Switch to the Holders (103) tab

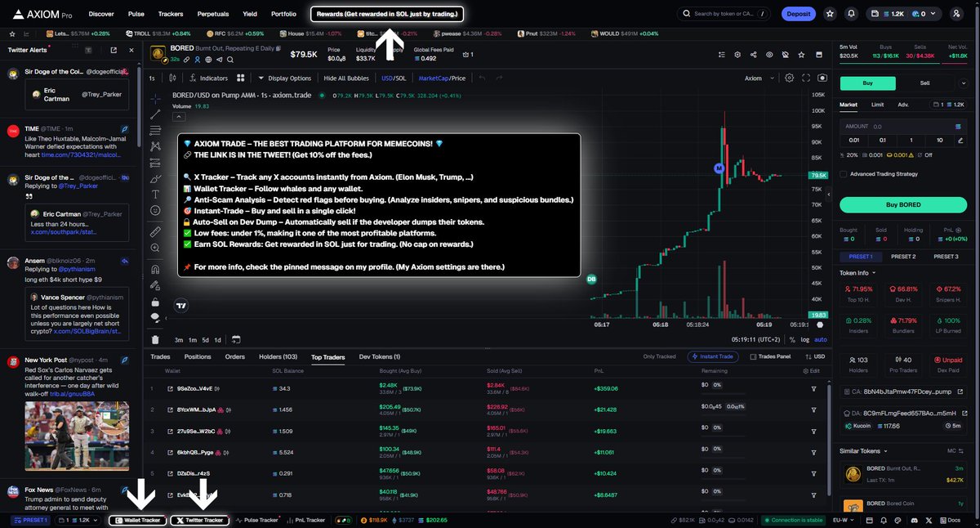pos(278,357)
